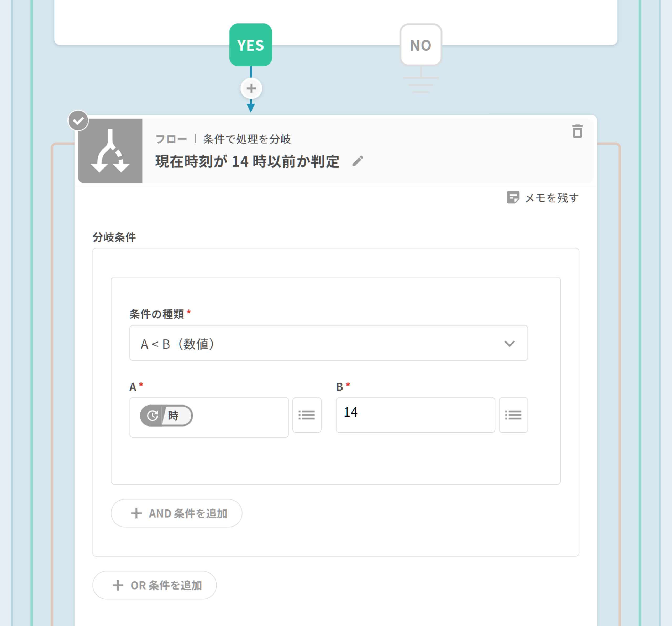This screenshot has width=672, height=626.
Task: Open メモを残す link
Action: pos(551,198)
